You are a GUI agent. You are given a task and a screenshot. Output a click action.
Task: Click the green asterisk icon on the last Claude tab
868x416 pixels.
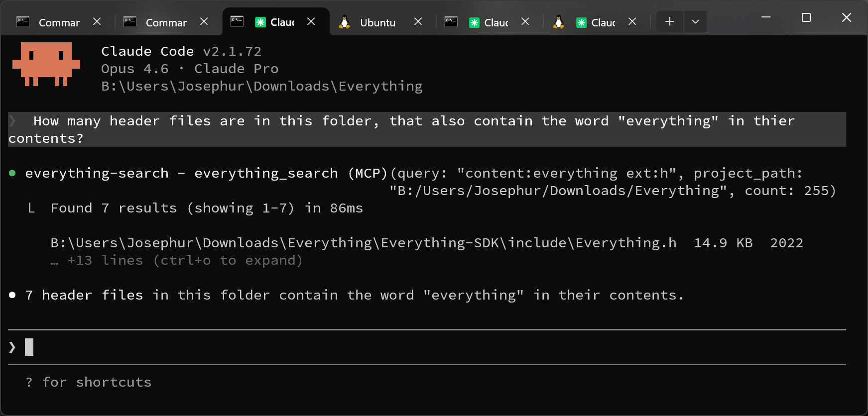[582, 22]
